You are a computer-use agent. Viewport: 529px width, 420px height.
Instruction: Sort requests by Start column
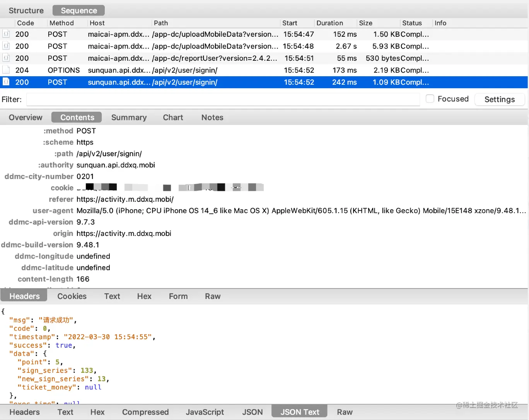(290, 23)
